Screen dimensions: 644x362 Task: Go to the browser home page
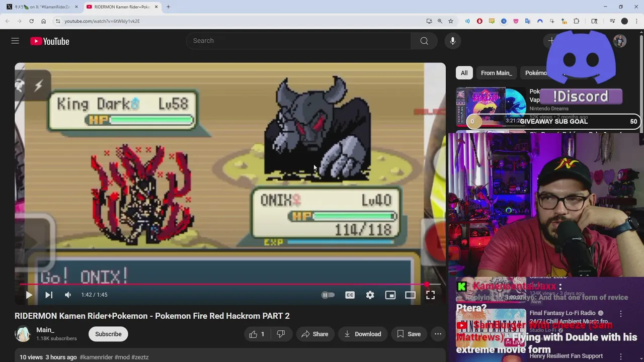tap(43, 21)
